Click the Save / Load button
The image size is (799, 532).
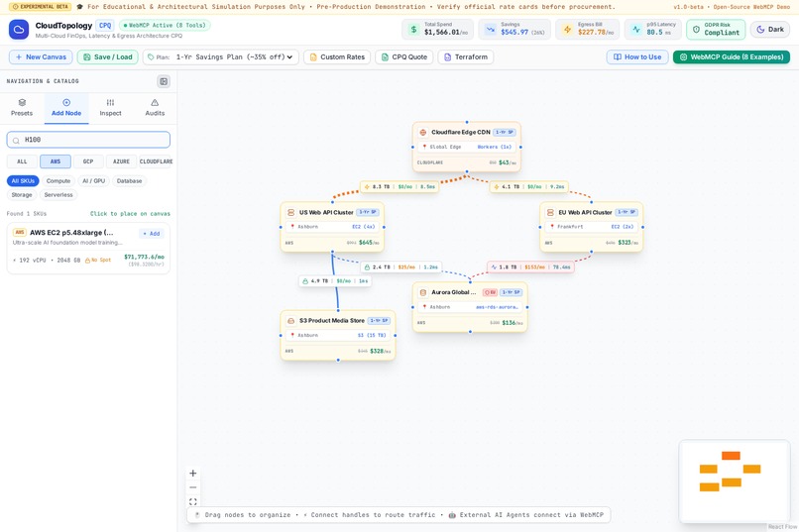click(x=107, y=57)
